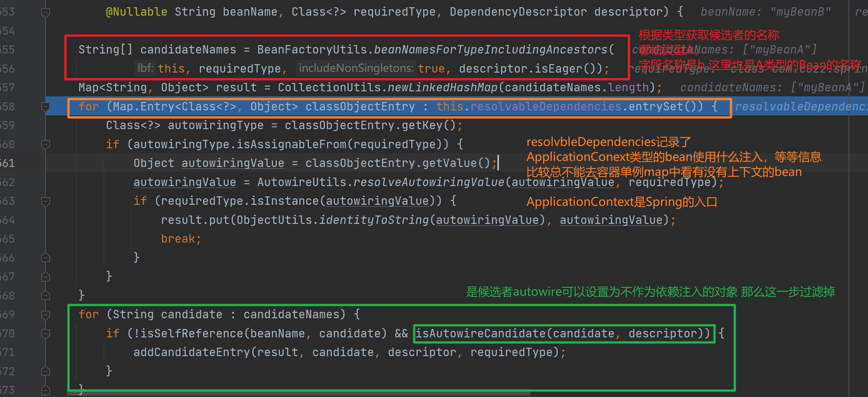Collapse the for String candidate loop fold
Image resolution: width=868 pixels, height=397 pixels.
coord(45,315)
